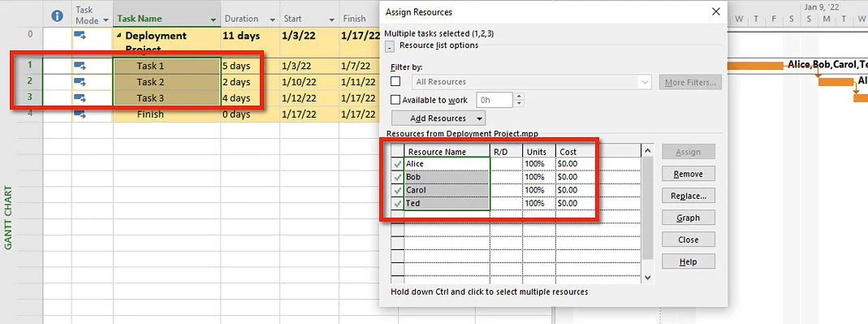Click GANTT CHART vertical view label
This screenshot has width=868, height=324.
(8, 217)
